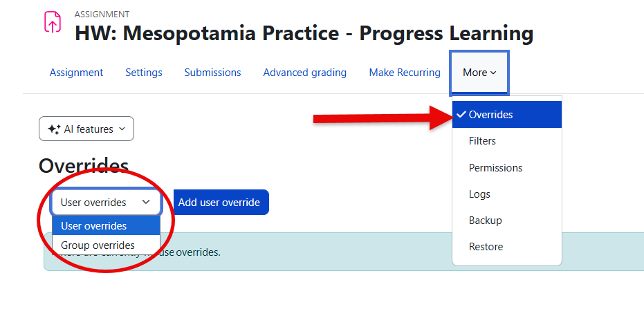
Task: Switch to the Settings tab
Action: (x=144, y=73)
